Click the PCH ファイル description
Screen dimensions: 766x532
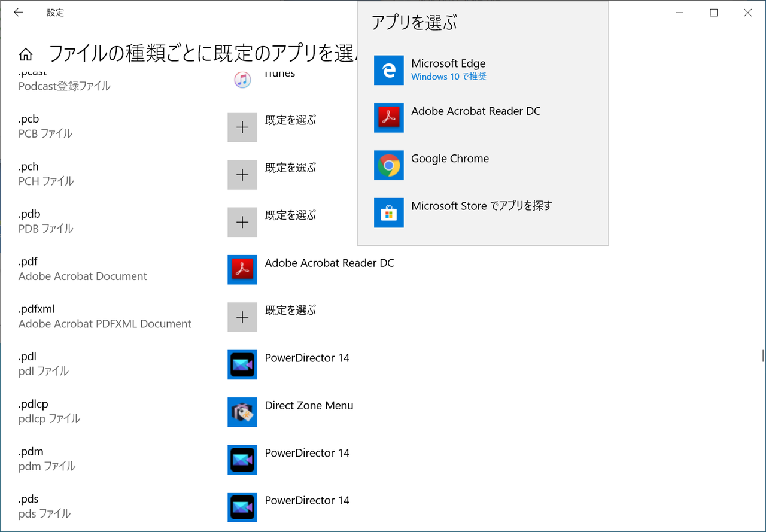coord(46,181)
